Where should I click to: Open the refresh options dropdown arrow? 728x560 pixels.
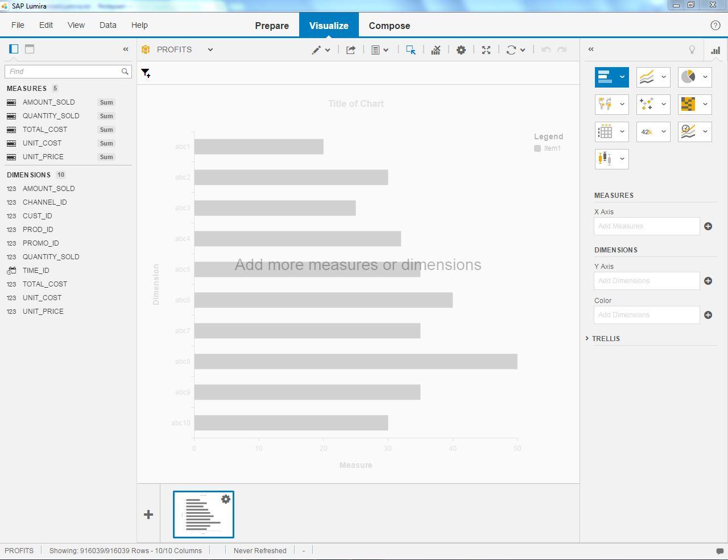(523, 50)
